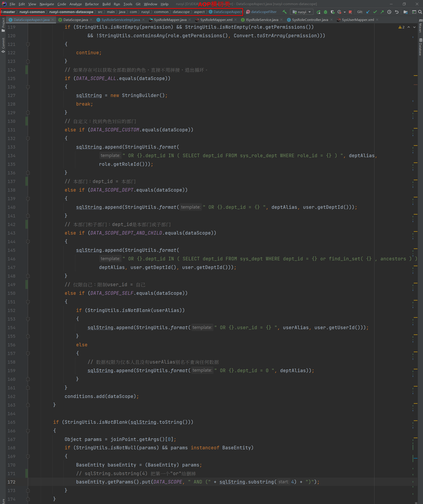Open the Navigate menu
The height and width of the screenshot is (504, 423).
click(x=47, y=4)
